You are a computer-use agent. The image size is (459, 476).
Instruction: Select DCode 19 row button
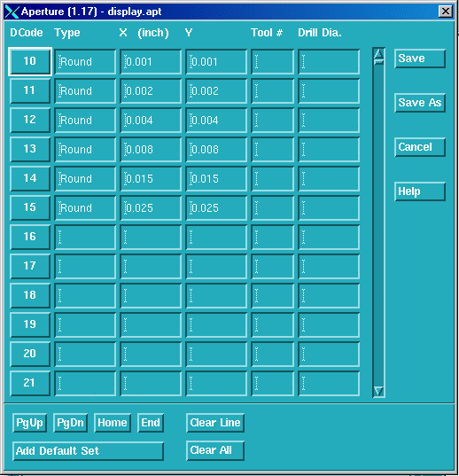point(30,324)
